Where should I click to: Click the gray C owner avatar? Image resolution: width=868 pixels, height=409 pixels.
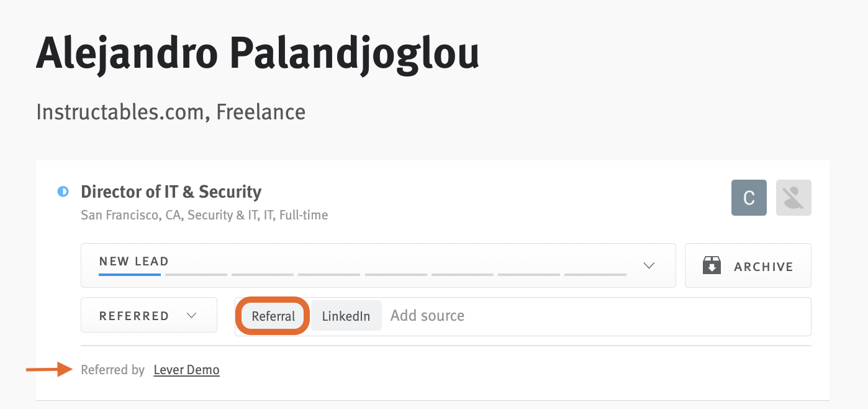pos(749,198)
